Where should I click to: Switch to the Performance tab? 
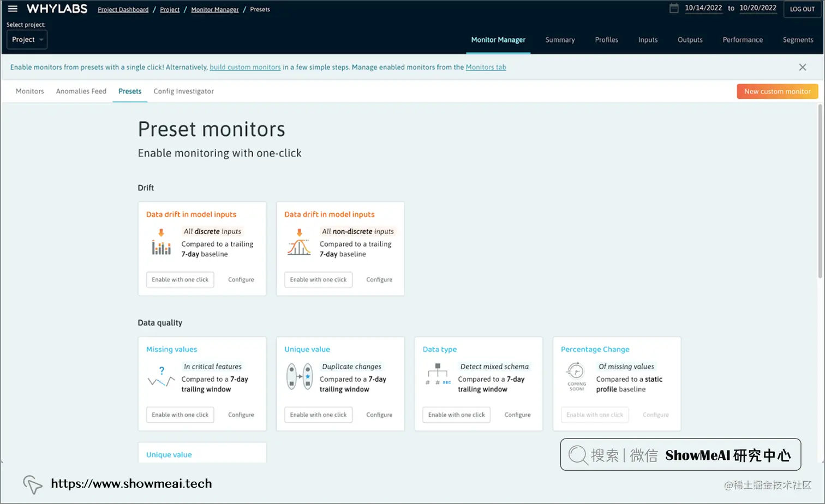coord(743,40)
